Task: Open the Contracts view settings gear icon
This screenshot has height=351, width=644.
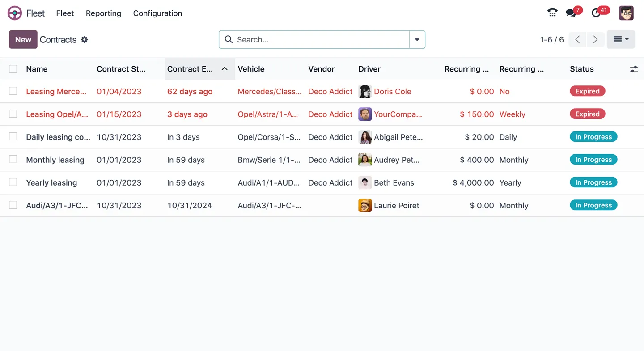Action: (x=85, y=40)
